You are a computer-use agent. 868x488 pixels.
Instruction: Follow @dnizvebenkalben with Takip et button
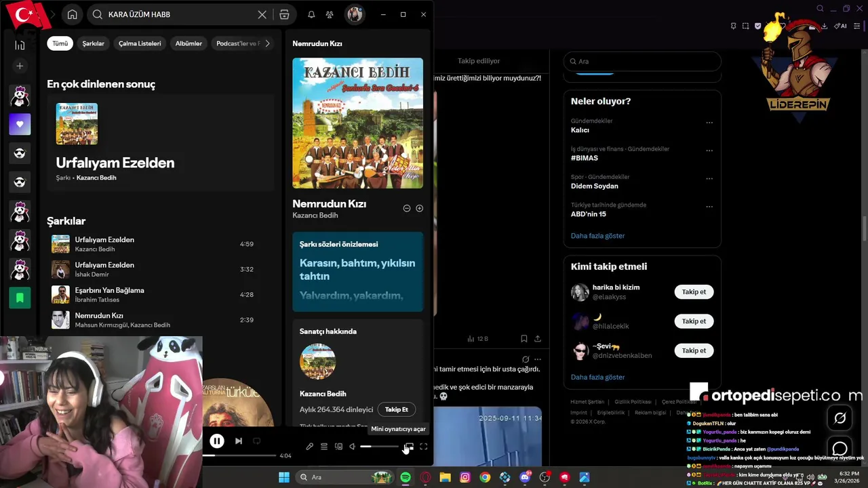[694, 350]
